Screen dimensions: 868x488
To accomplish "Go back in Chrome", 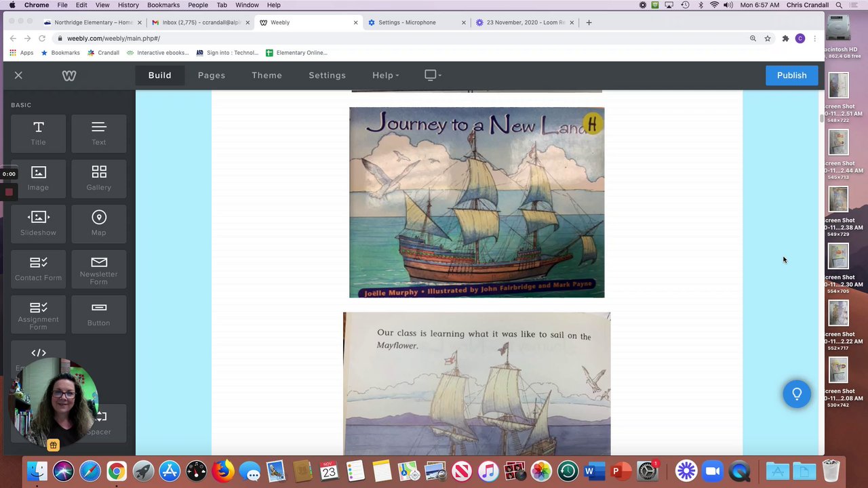I will click(x=13, y=39).
